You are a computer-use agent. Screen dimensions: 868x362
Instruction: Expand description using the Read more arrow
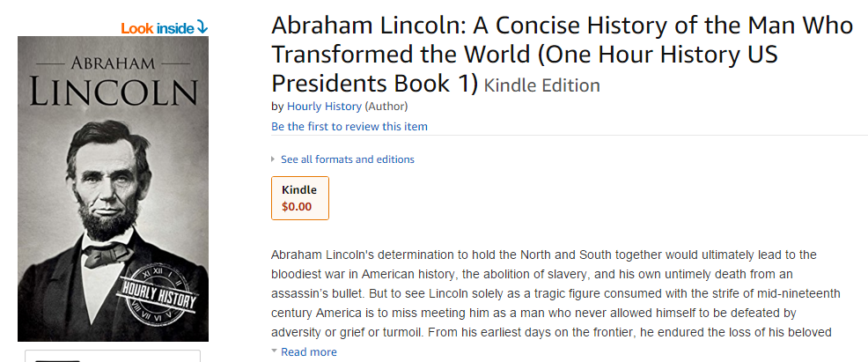point(274,351)
